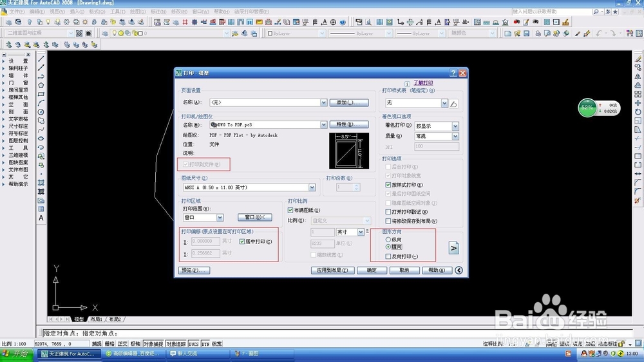Screen dimensions: 644x362
Task: Enable the 将修改保存到布局 checkbox
Action: pyautogui.click(x=388, y=221)
